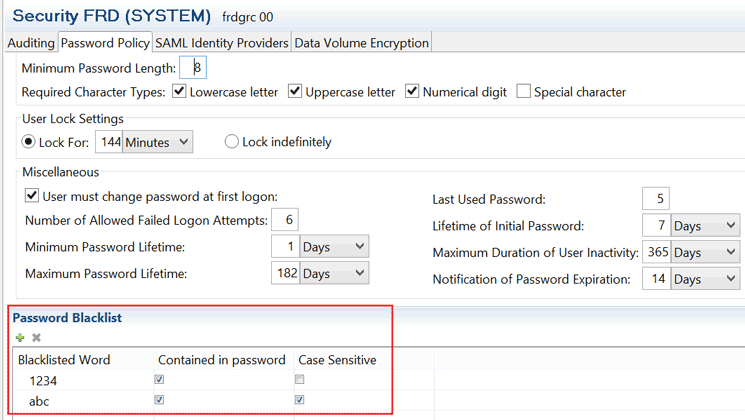745x420 pixels.
Task: Select the Lock For radio button
Action: tap(28, 142)
